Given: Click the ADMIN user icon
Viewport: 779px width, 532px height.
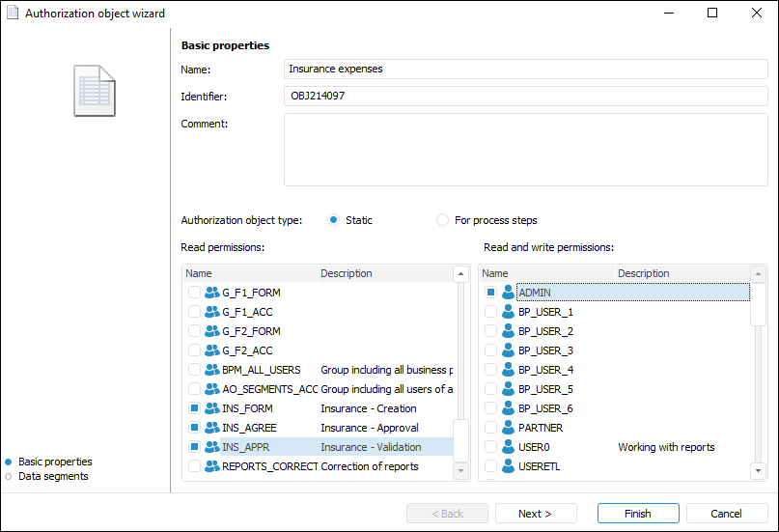Looking at the screenshot, I should [508, 293].
